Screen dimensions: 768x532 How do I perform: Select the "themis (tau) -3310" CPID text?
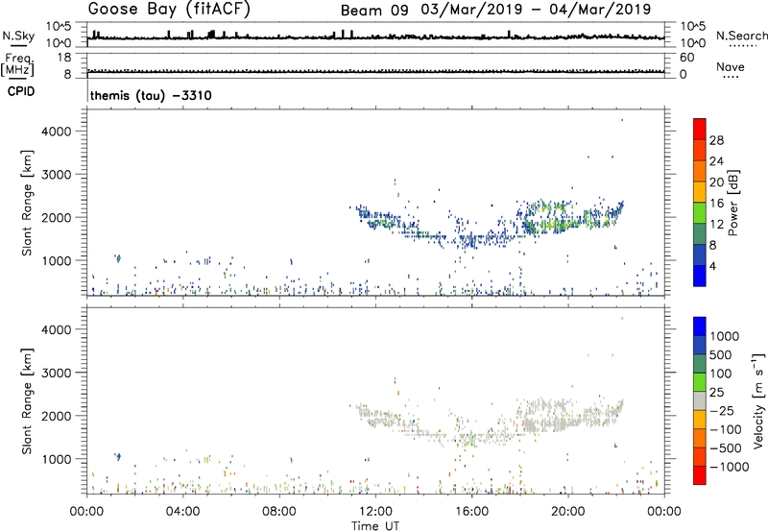pos(151,96)
